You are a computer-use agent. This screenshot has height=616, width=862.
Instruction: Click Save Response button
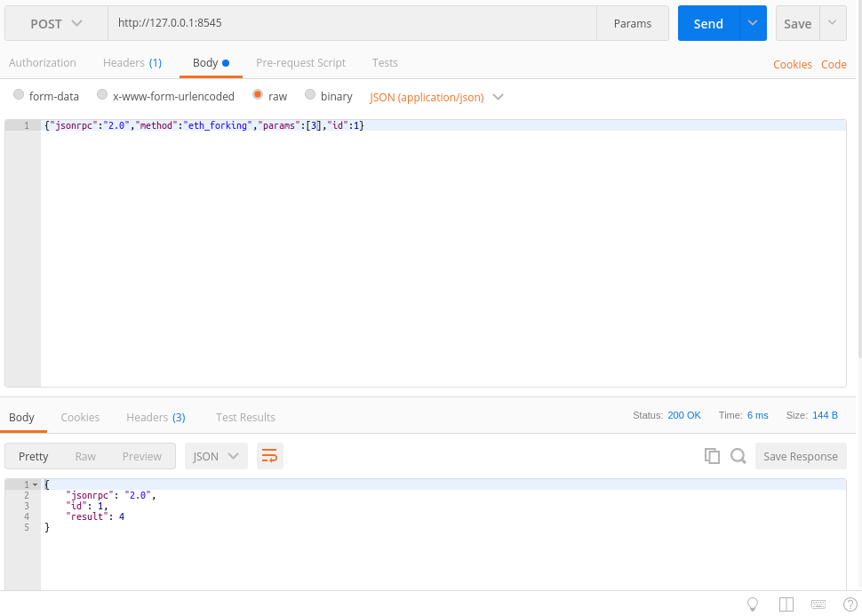pos(801,456)
